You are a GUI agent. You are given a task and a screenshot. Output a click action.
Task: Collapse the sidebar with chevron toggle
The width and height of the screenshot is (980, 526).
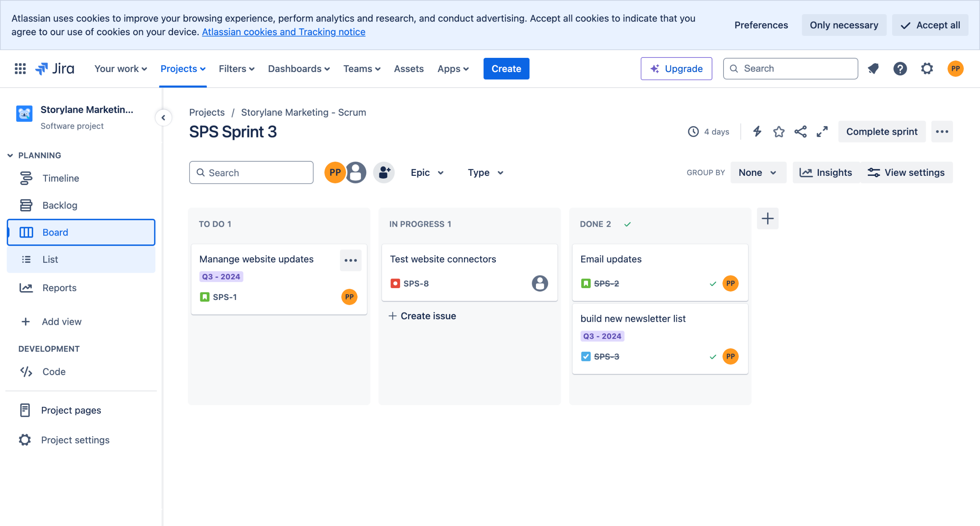tap(163, 118)
